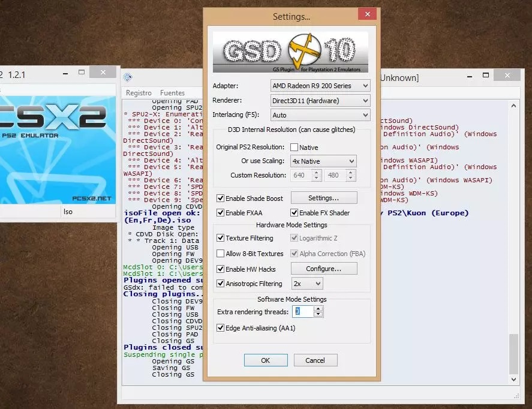Uncheck Enable FXAA
The image size is (532, 409).
[221, 213]
